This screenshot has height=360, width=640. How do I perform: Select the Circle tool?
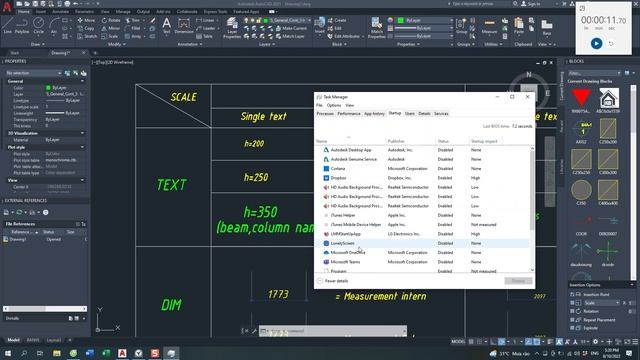coord(38,25)
